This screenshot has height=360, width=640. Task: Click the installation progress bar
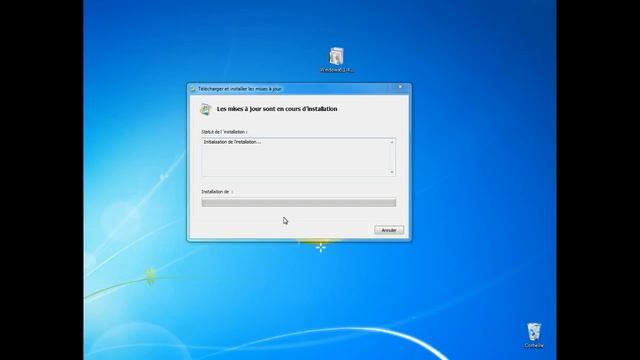tap(298, 202)
